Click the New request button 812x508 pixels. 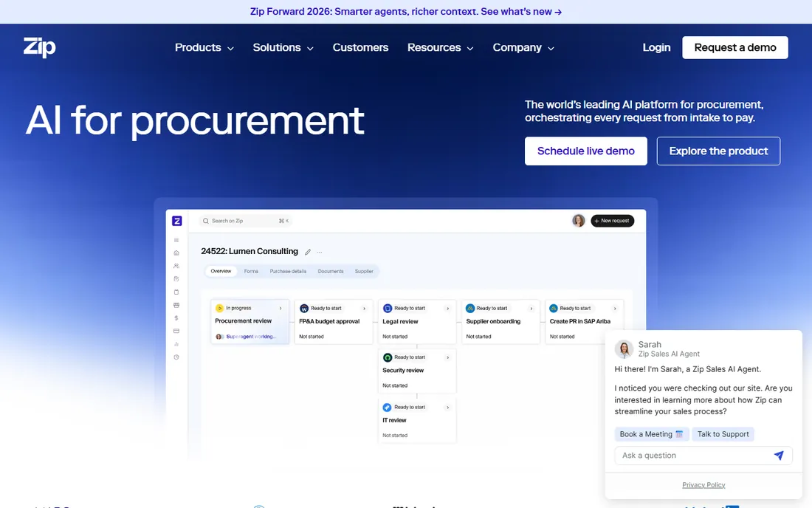coord(612,221)
